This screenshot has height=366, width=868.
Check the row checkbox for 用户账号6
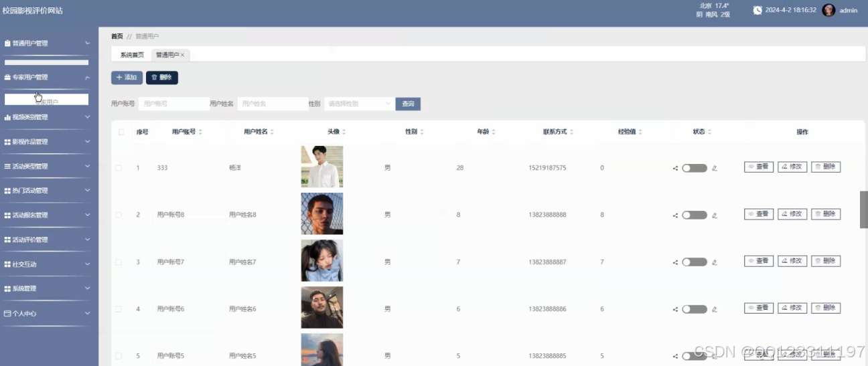tap(119, 309)
